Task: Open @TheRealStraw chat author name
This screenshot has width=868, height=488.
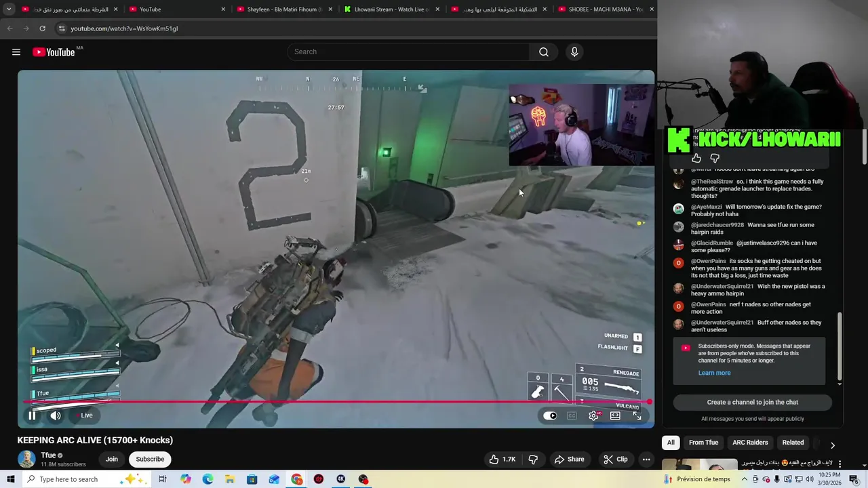Action: coord(711,182)
